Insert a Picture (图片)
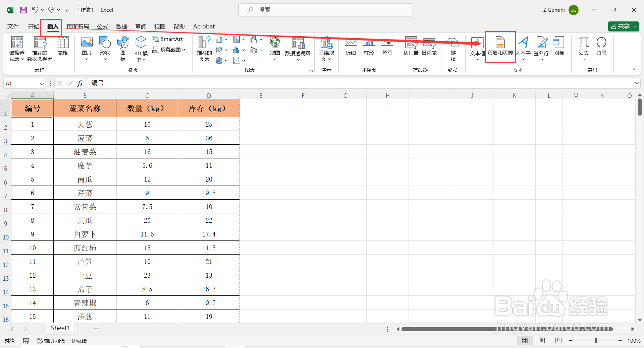Screen dimensions: 644x348 (87, 49)
